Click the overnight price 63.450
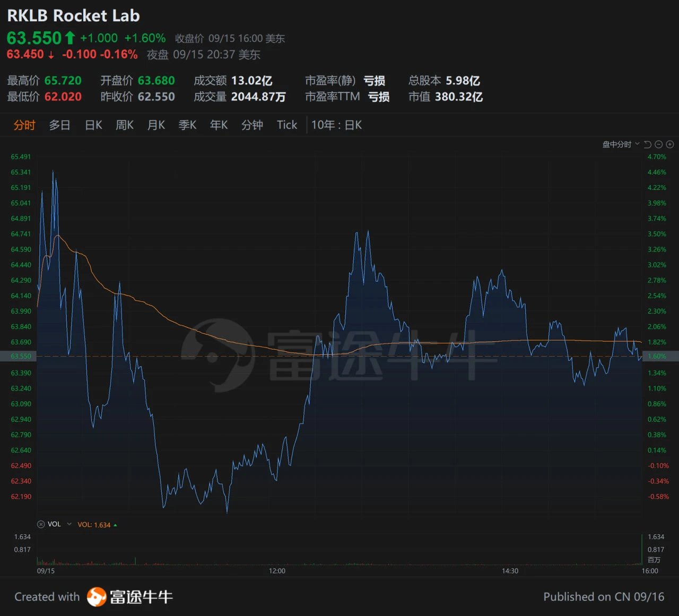679x616 pixels. click(x=25, y=54)
